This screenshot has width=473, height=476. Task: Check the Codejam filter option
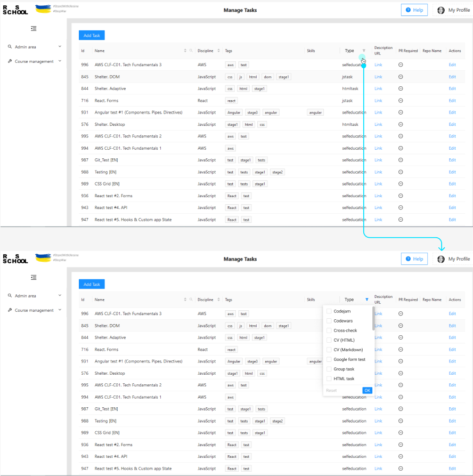329,311
